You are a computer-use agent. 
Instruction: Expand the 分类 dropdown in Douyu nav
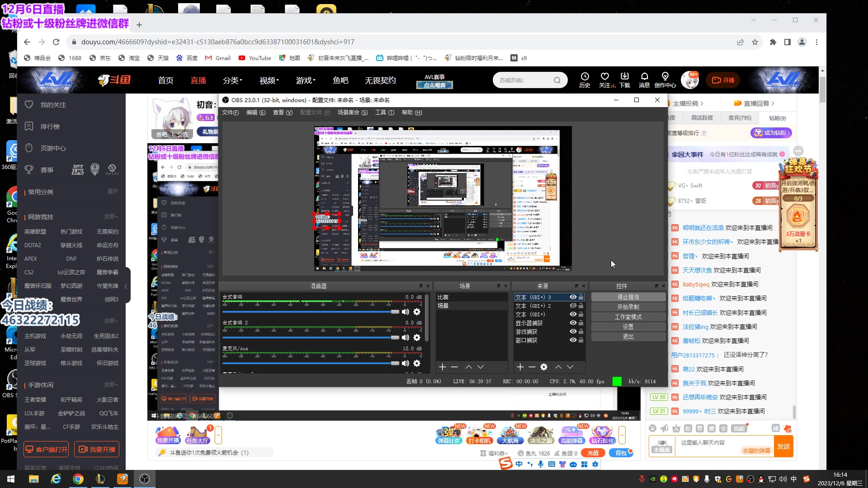click(x=232, y=80)
